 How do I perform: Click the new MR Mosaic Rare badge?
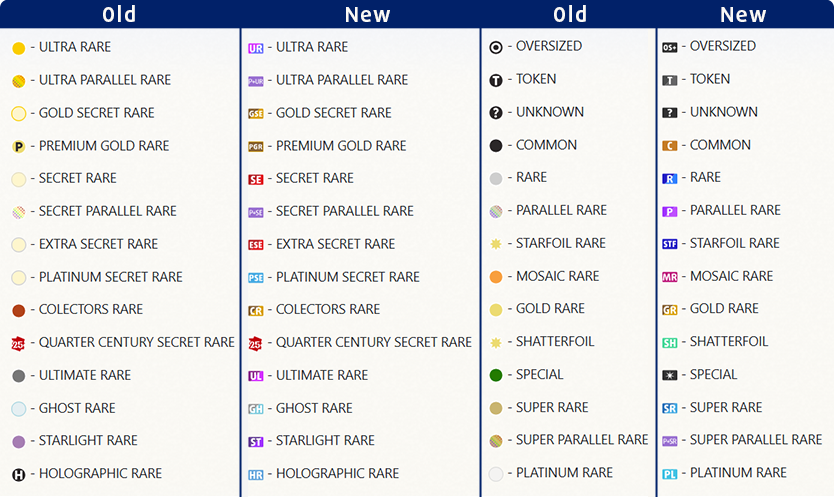point(670,277)
